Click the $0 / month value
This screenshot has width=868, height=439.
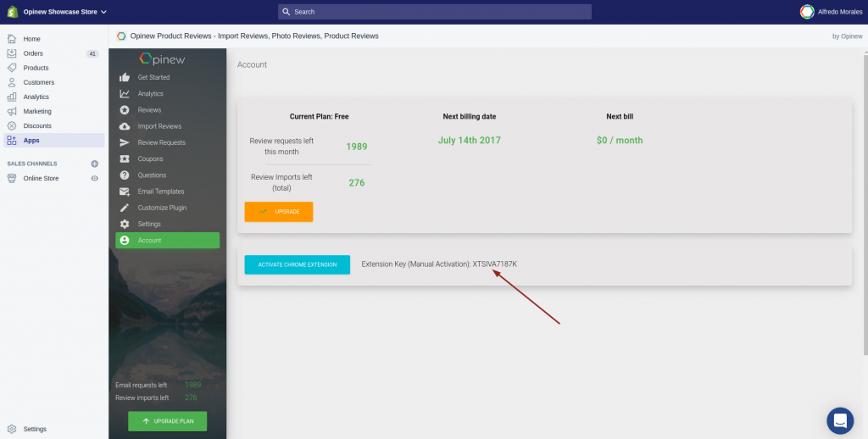[620, 141]
